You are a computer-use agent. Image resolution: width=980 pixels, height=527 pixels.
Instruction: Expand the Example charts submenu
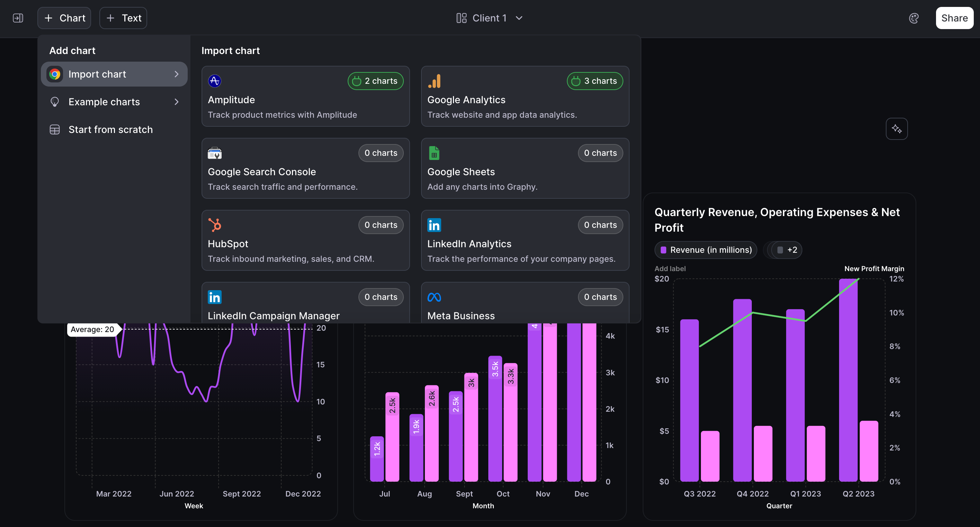click(x=114, y=102)
